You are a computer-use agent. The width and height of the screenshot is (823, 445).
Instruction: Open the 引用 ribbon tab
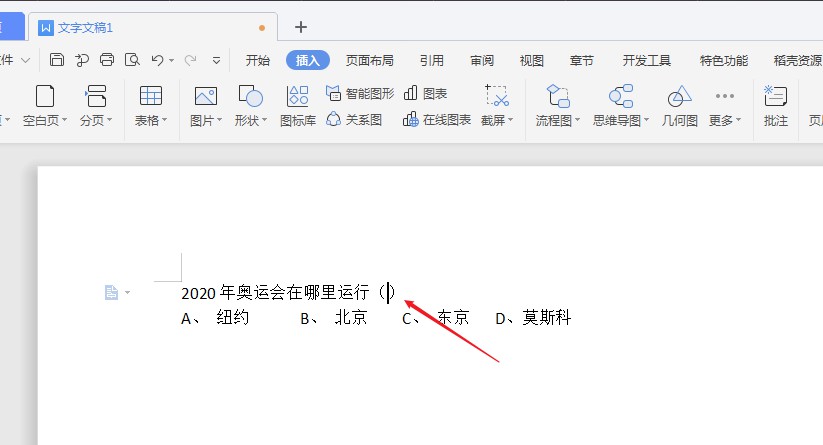click(431, 60)
